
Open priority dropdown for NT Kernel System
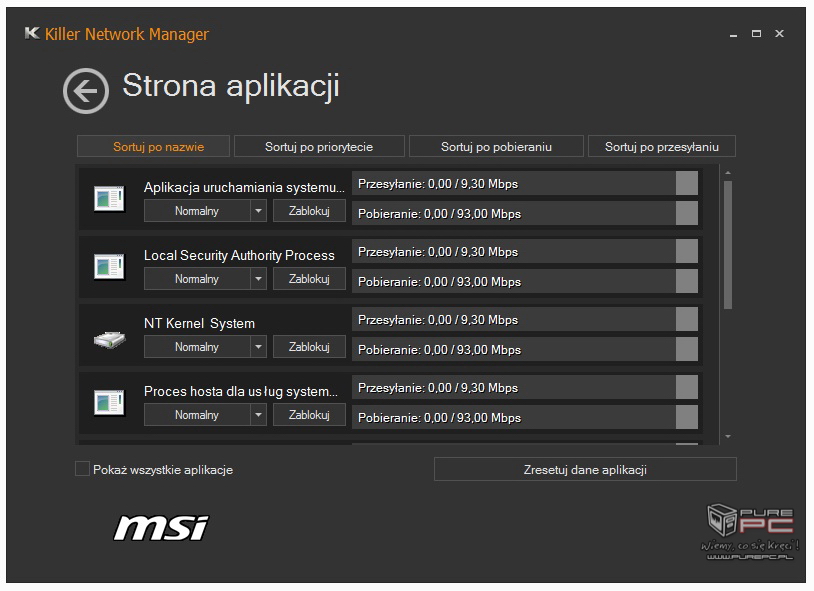click(258, 347)
